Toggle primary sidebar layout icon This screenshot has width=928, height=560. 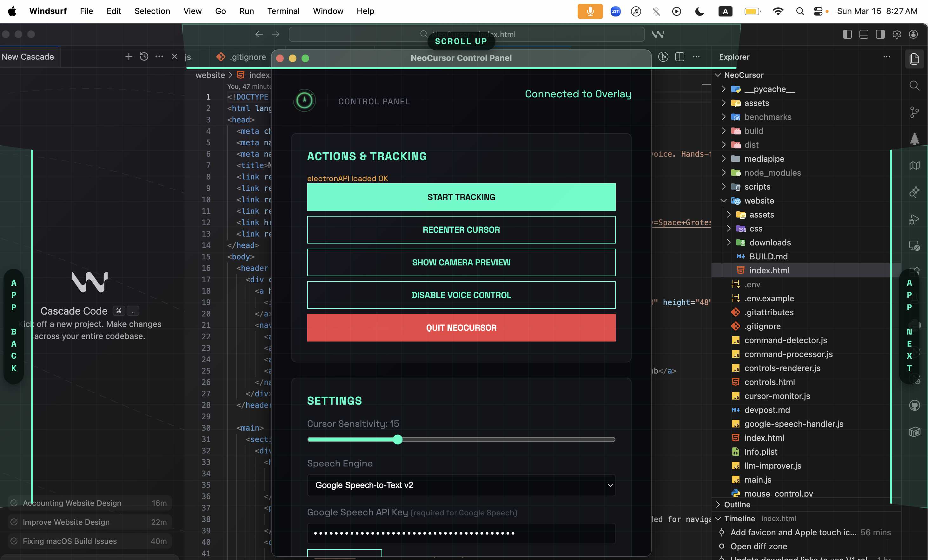coord(847,34)
